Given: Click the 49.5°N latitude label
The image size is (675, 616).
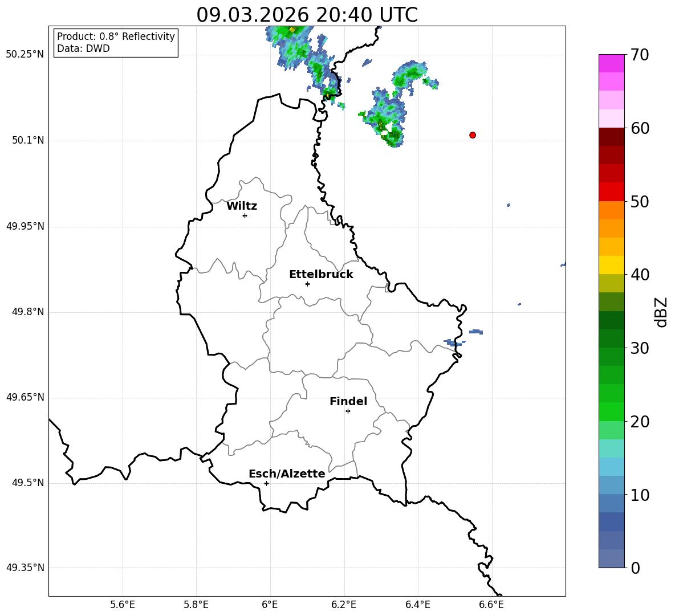Looking at the screenshot, I should (x=28, y=483).
